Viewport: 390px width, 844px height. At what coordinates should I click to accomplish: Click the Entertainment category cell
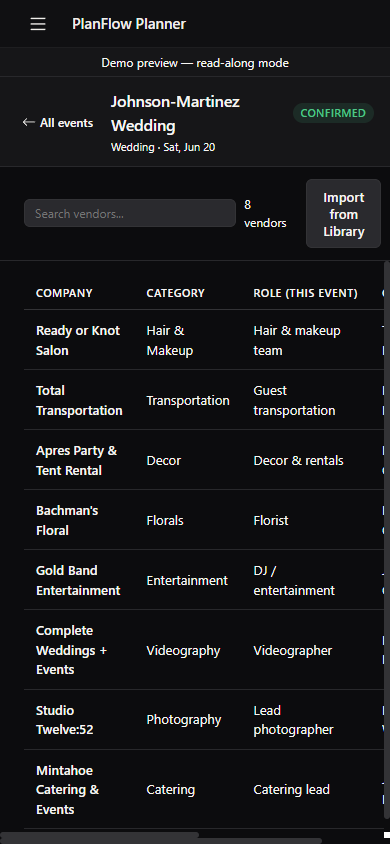point(187,580)
